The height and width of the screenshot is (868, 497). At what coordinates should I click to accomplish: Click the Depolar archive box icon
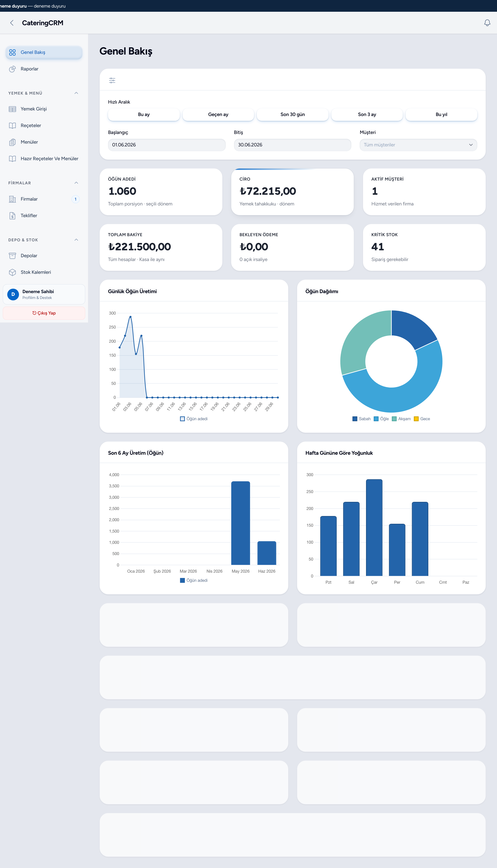[x=12, y=256]
